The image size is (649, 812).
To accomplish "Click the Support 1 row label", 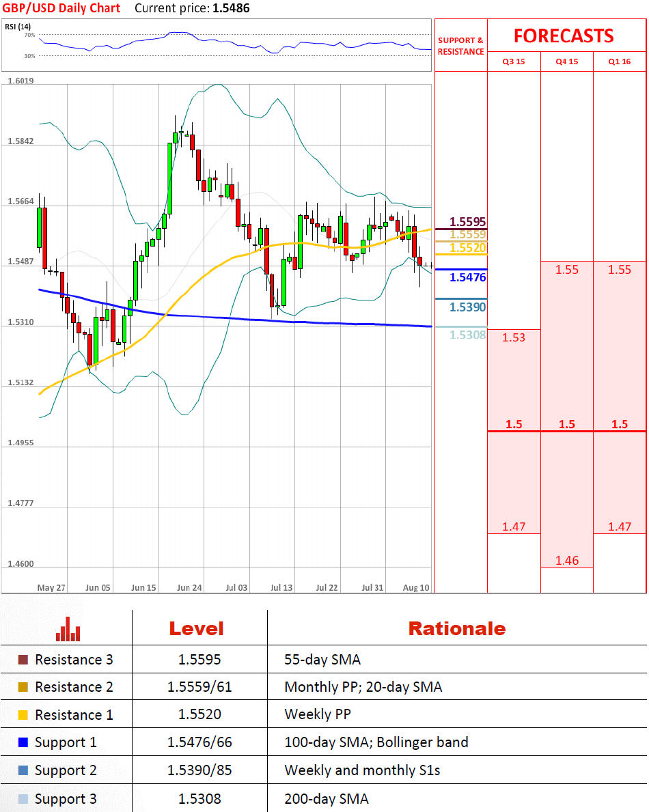I will point(66,743).
